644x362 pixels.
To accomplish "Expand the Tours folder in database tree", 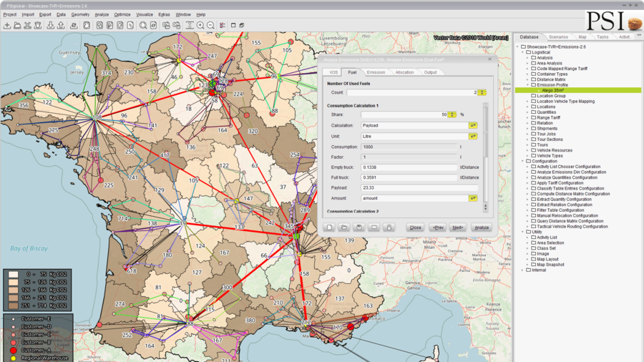I will point(528,145).
